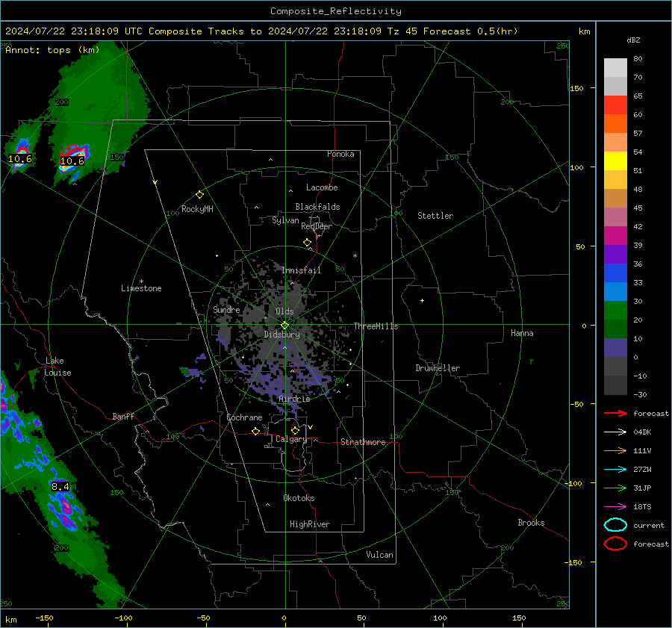This screenshot has width=672, height=628.
Task: Click the RedDeer city label
Action: [317, 226]
